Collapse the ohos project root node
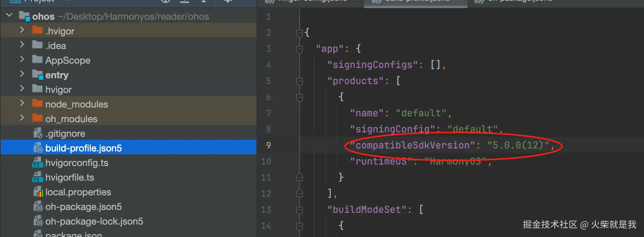 click(x=10, y=15)
